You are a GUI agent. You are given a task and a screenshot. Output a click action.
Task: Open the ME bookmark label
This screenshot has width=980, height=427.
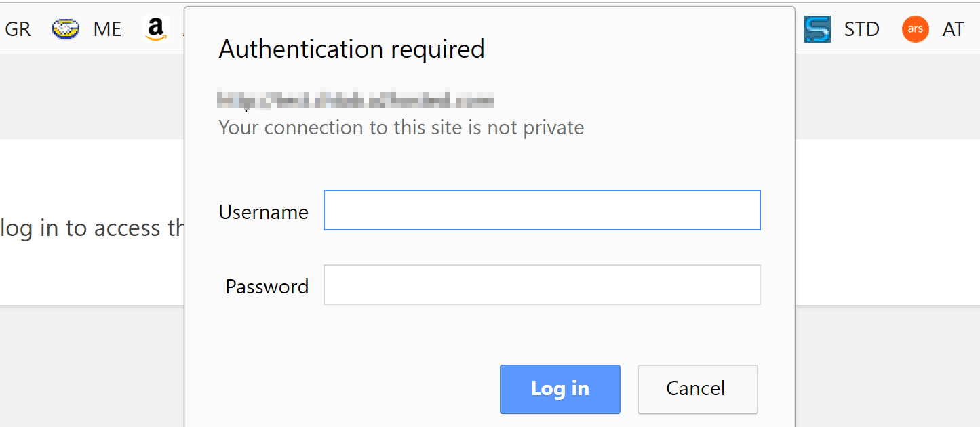107,29
